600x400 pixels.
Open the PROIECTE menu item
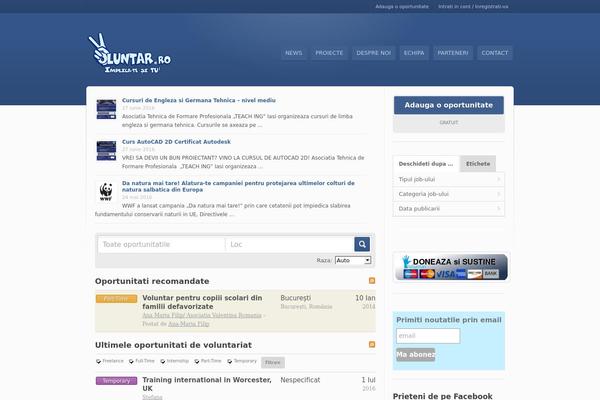tap(329, 53)
